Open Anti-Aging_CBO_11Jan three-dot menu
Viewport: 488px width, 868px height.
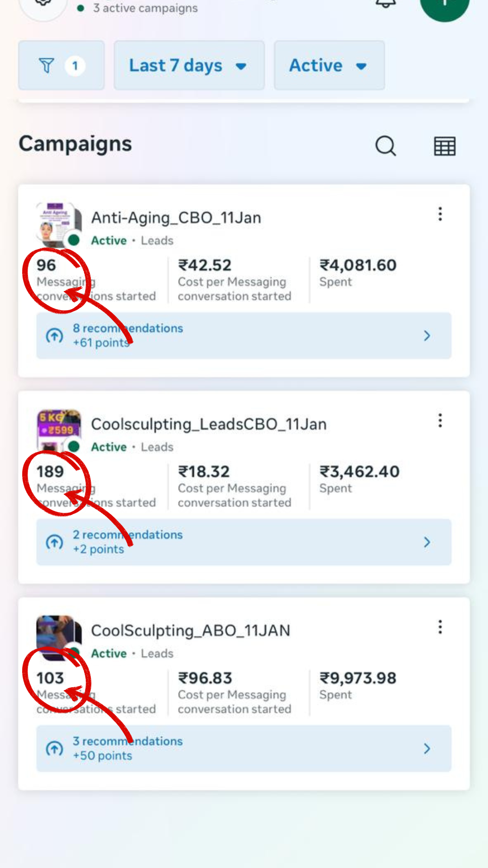point(440,214)
